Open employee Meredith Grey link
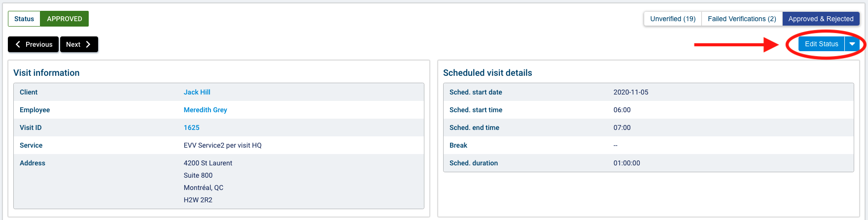The height and width of the screenshot is (220, 868). point(206,110)
